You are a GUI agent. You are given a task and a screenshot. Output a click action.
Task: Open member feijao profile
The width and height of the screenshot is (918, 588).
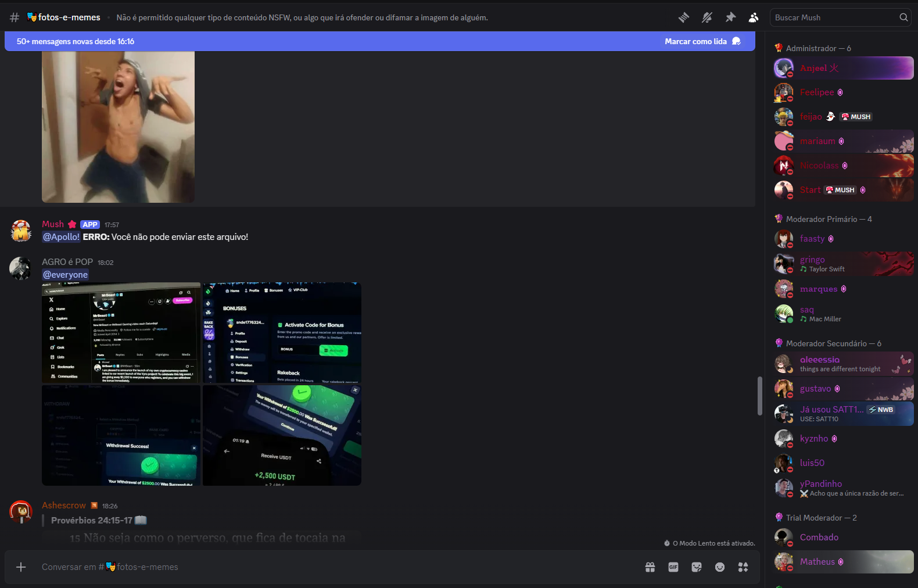(844, 117)
